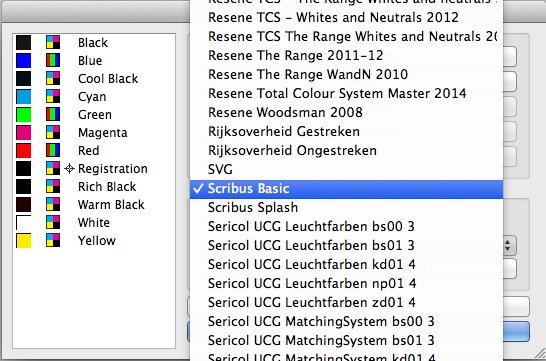Choose Scribus Basic in palette list

346,189
